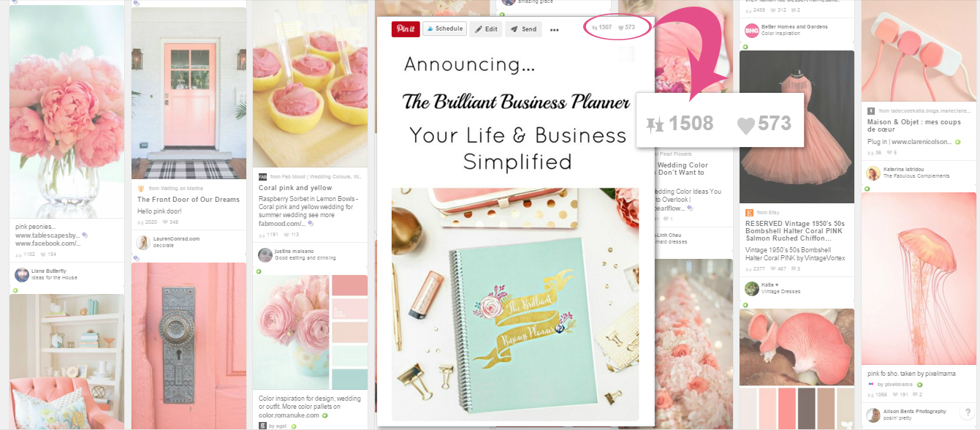Screen dimensions: 980x430
Task: Click Better Homes and Gardens BHG logo
Action: click(x=751, y=30)
